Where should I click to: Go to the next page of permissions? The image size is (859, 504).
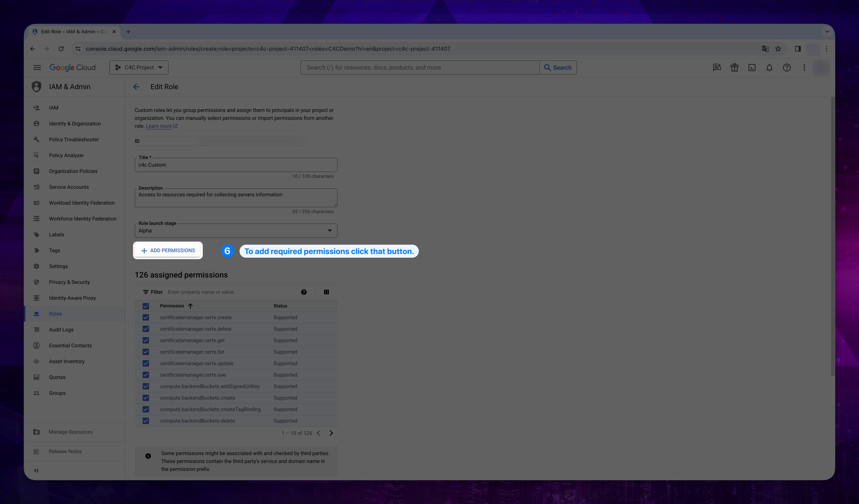[x=331, y=433]
